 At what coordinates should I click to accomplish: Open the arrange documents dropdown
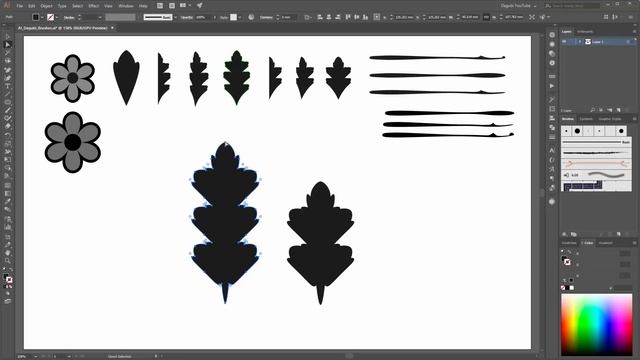[x=185, y=6]
